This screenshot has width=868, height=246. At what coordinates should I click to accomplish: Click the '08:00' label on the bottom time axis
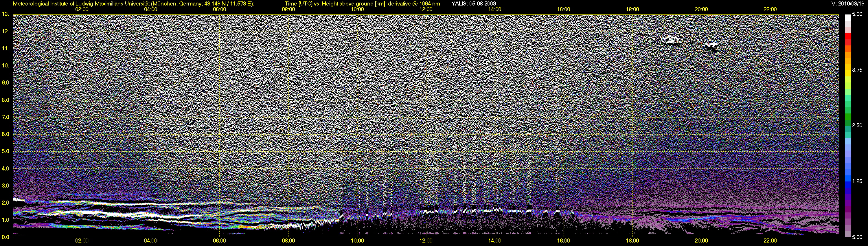[288, 241]
